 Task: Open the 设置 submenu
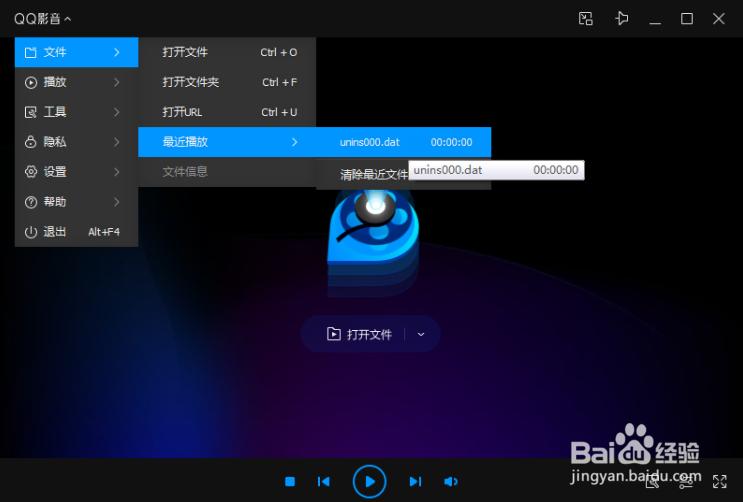76,172
